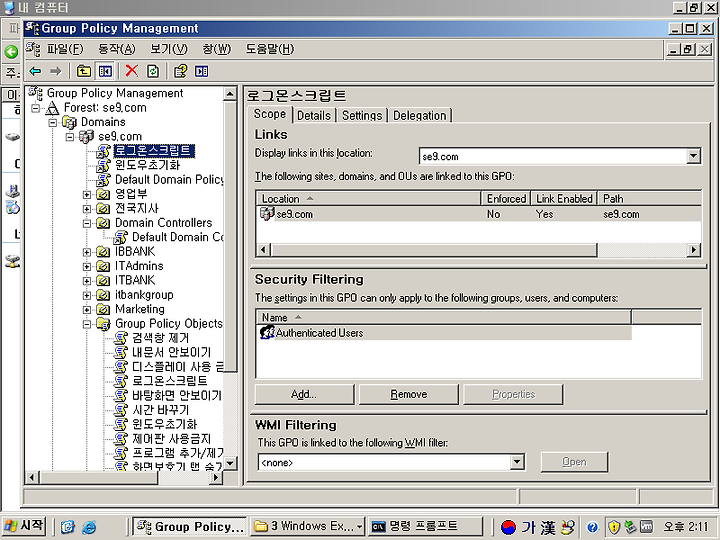Click the 윈도우초기화 GPO link icon under se9.com

point(103,165)
